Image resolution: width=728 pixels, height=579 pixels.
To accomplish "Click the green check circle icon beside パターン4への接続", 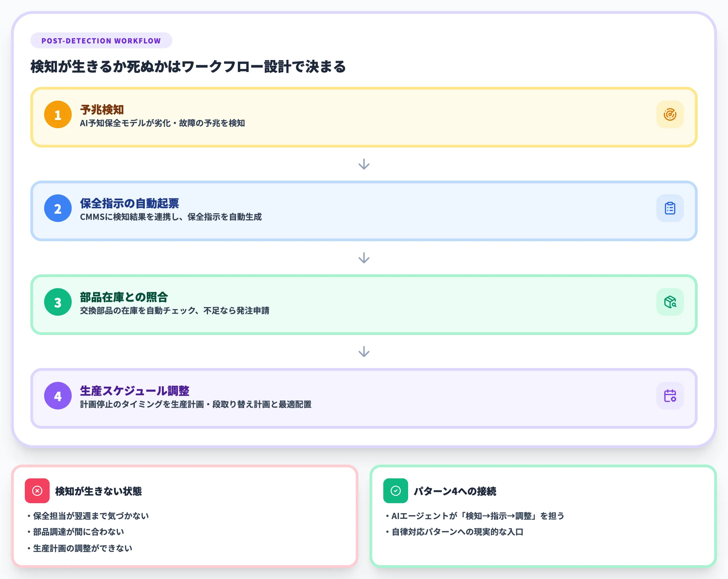I will [x=396, y=491].
